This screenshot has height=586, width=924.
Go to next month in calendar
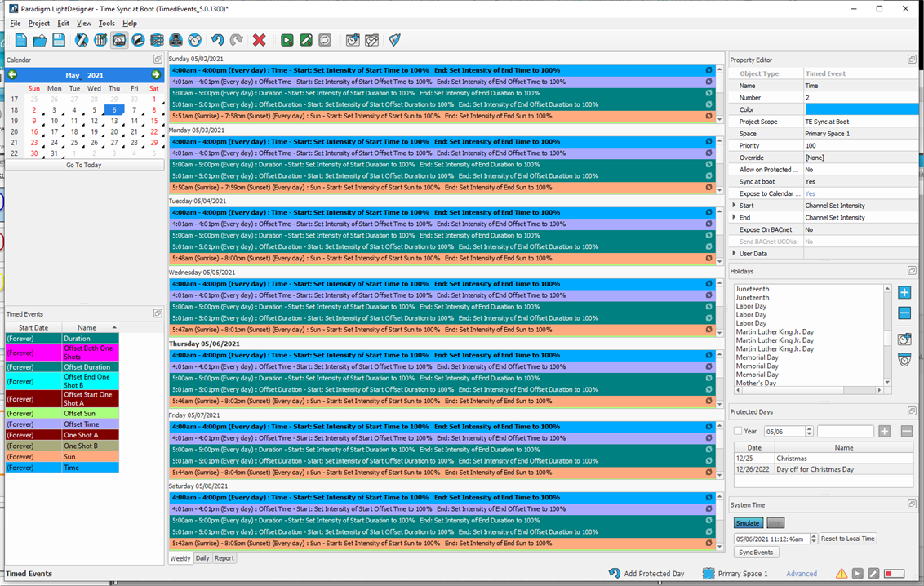(156, 75)
